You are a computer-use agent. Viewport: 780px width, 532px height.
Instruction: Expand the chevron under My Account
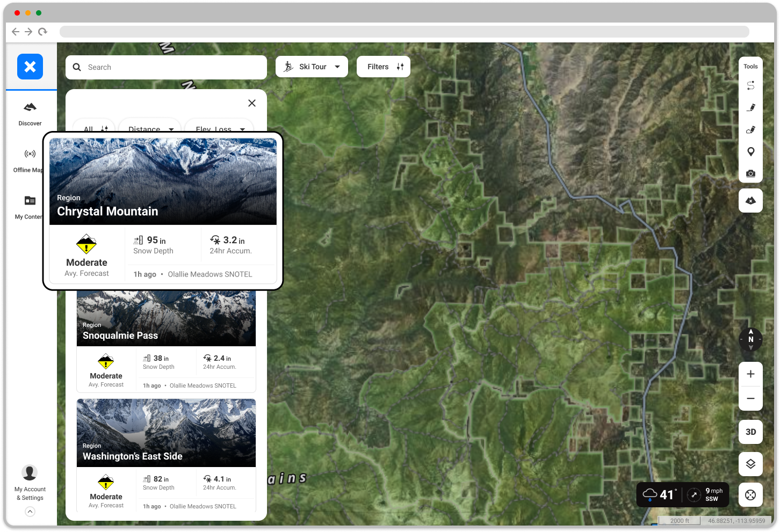coord(30,512)
